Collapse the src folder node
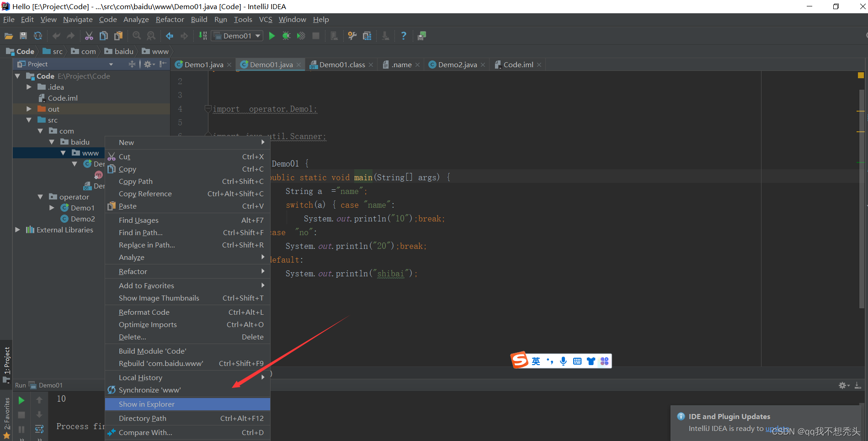The width and height of the screenshot is (868, 441). [29, 120]
